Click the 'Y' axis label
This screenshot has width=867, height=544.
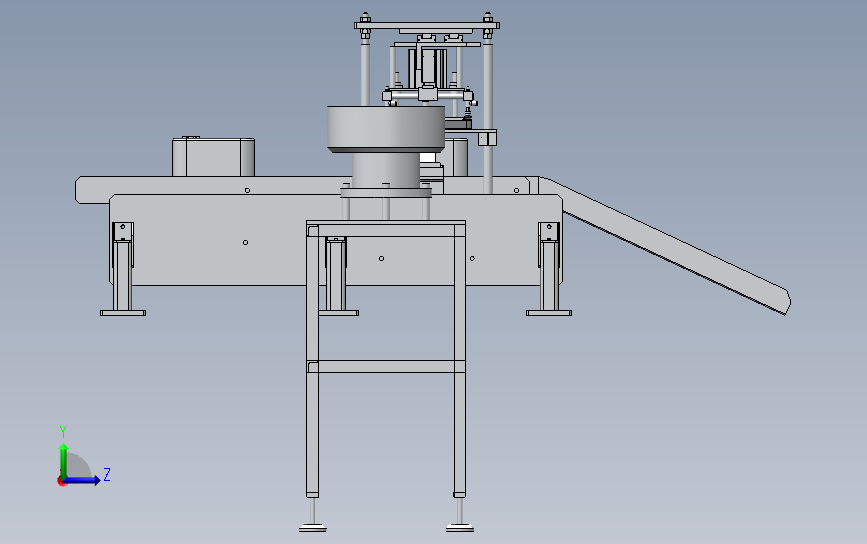(x=63, y=432)
